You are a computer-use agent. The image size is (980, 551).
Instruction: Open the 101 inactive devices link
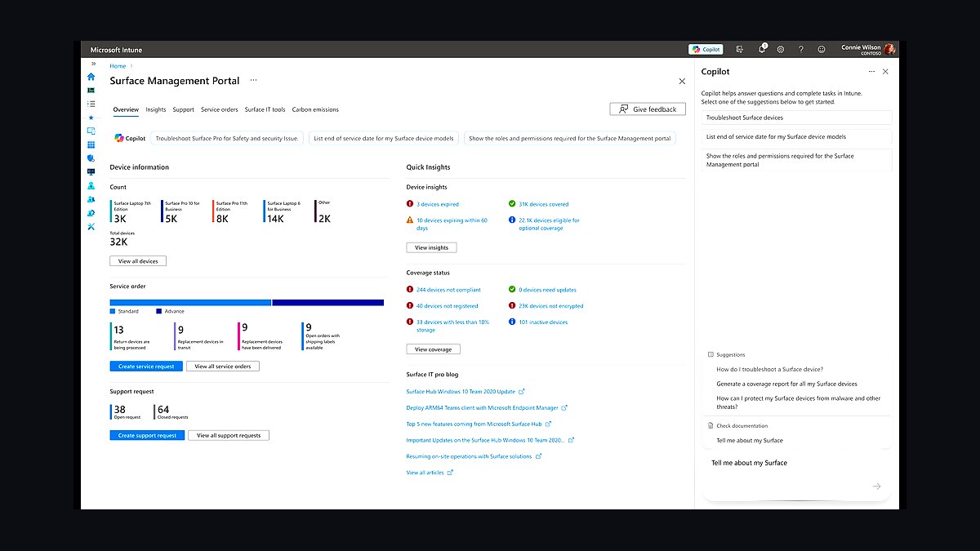click(x=543, y=322)
